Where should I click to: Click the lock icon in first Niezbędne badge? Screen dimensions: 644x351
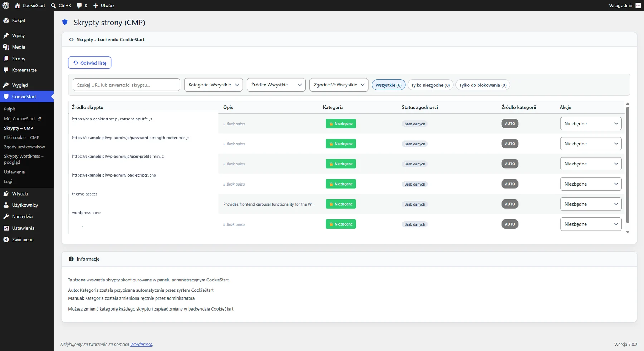pyautogui.click(x=331, y=124)
